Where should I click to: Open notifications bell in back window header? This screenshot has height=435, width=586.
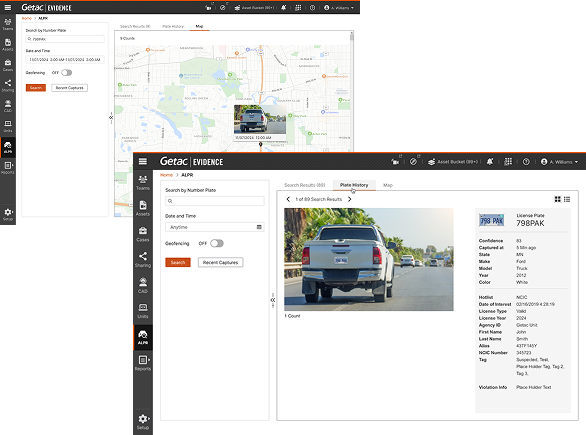click(284, 7)
